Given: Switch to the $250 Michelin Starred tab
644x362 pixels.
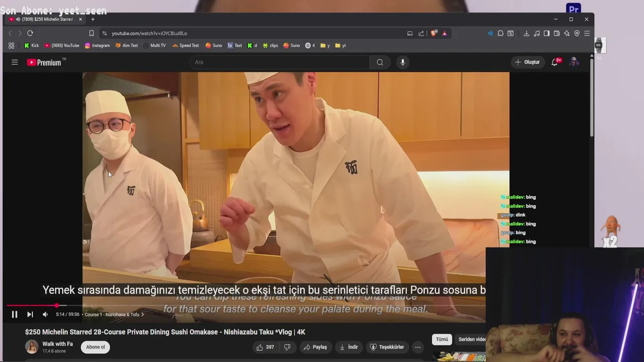Looking at the screenshot, I should pos(45,19).
